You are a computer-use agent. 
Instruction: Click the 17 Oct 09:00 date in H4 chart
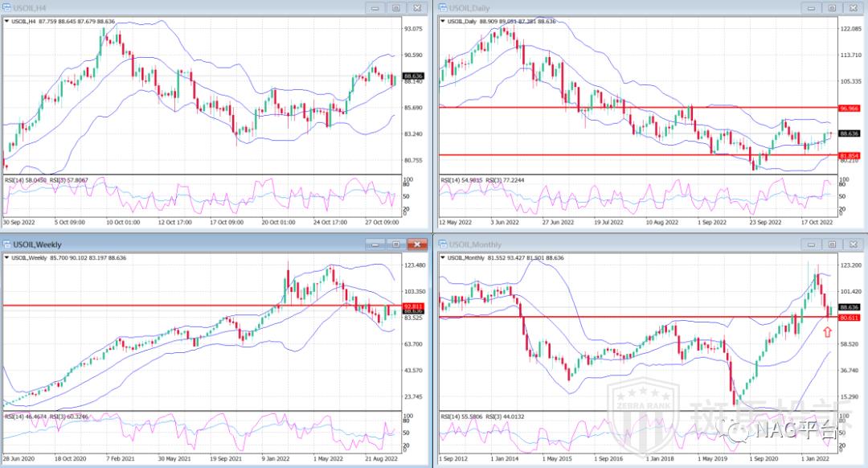(227, 222)
